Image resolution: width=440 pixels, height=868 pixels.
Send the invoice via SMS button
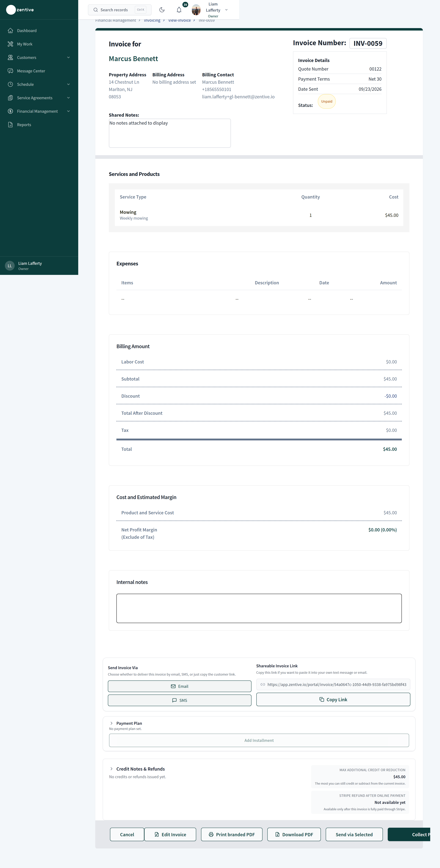coord(179,700)
